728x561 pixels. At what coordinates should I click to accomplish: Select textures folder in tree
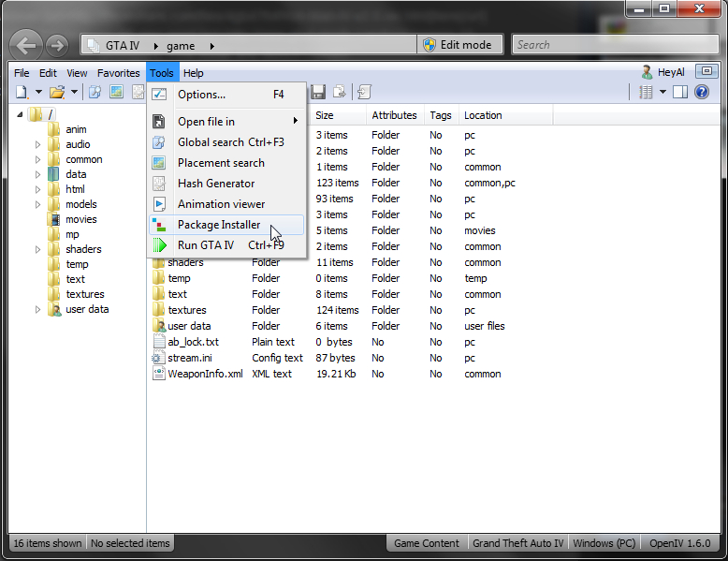point(85,294)
